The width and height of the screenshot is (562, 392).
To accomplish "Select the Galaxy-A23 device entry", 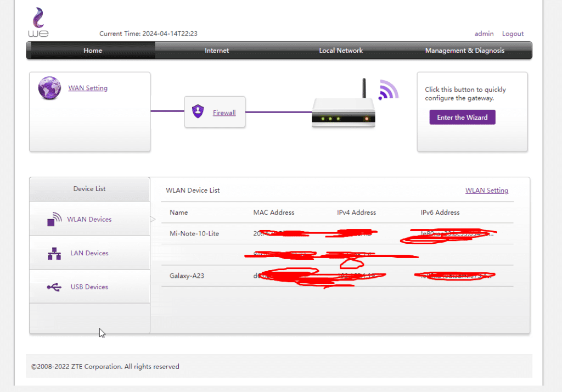I will coord(187,276).
